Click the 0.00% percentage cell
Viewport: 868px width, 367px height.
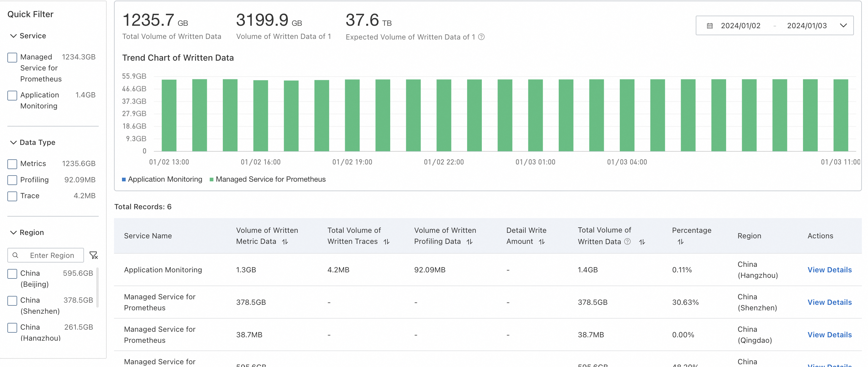coord(683,335)
